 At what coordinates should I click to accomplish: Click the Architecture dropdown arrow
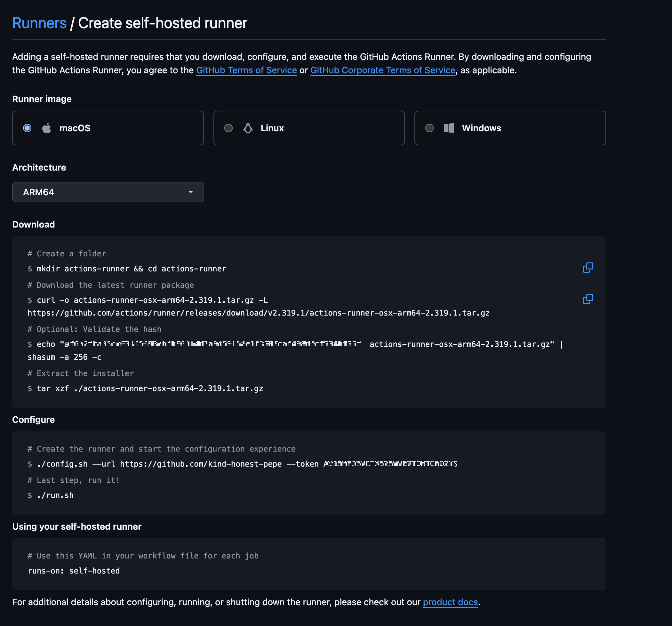click(191, 192)
